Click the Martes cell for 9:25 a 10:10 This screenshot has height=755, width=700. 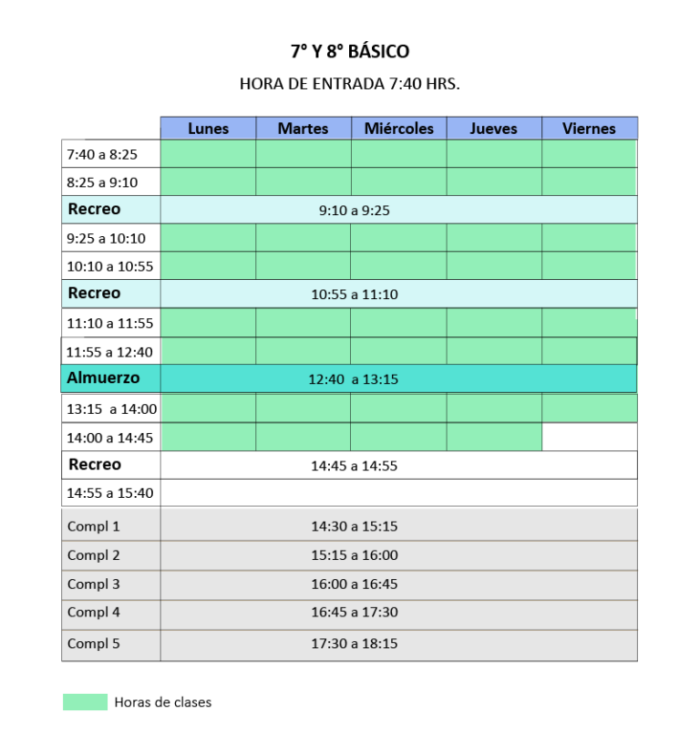click(x=304, y=237)
